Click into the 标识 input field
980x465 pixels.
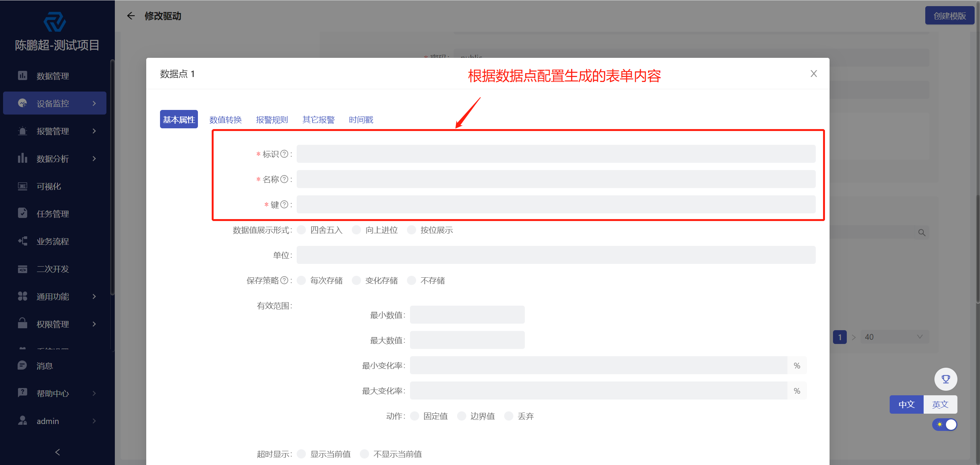(556, 154)
